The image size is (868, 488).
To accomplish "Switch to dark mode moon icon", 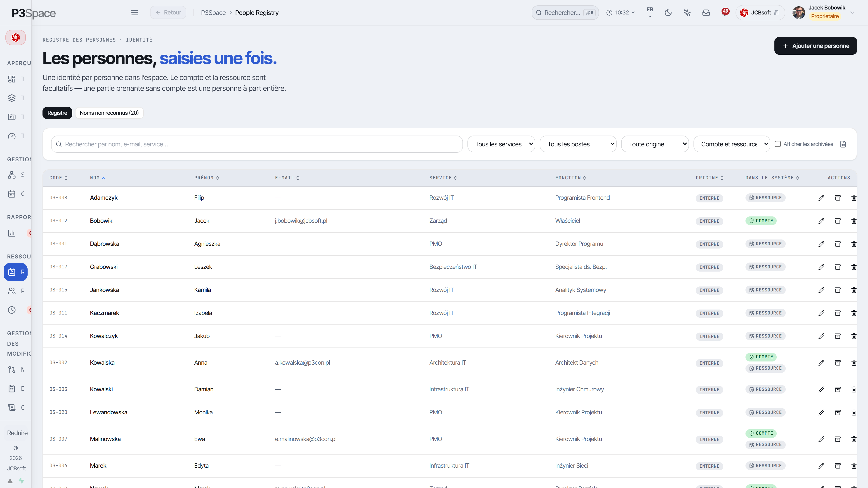I will 668,12.
